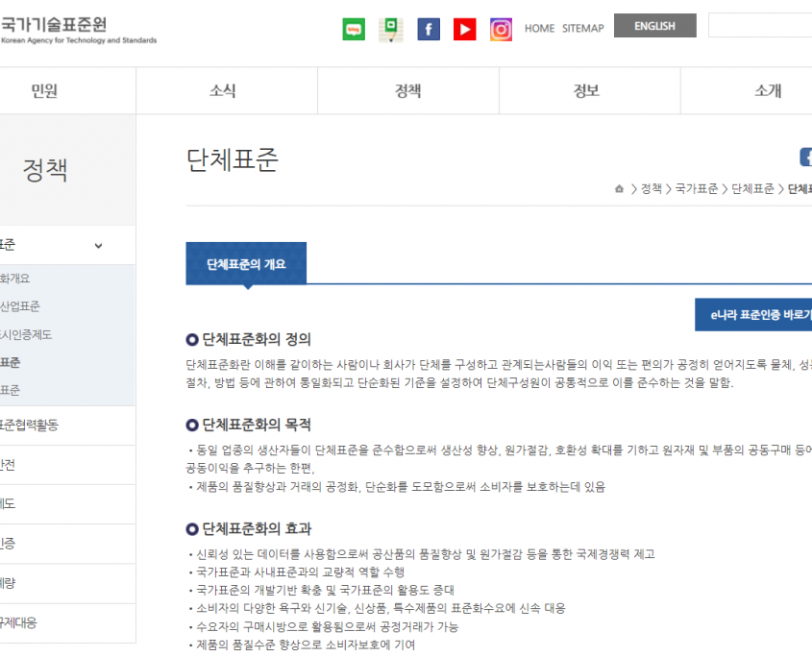
Task: Open the 민원 top menu
Action: tap(44, 91)
